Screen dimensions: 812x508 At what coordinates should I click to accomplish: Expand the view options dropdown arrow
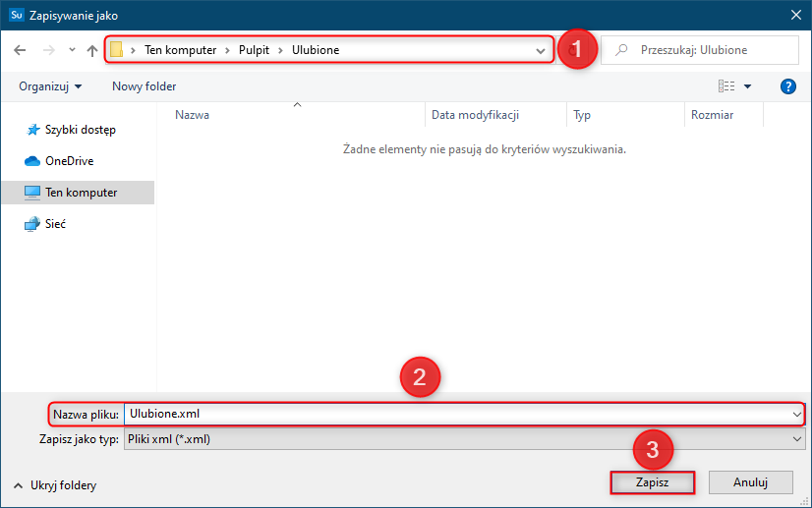tap(747, 86)
